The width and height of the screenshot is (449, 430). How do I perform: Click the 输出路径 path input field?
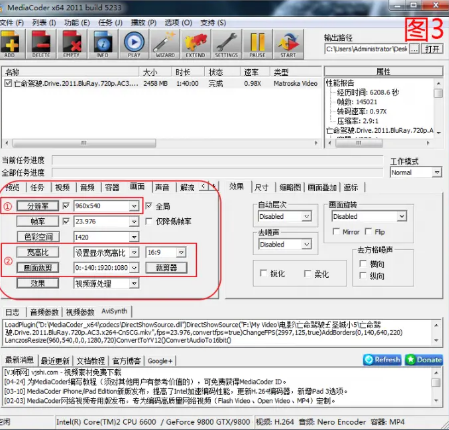click(366, 49)
